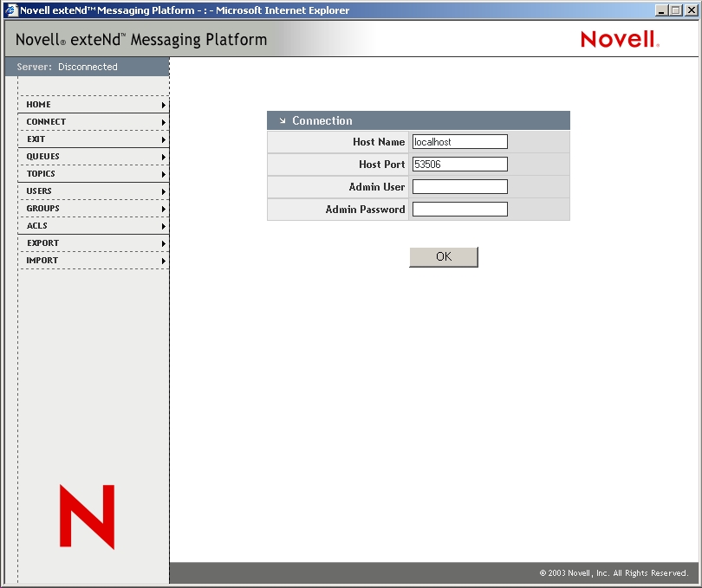Open the USERS section
This screenshot has height=588, width=702.
click(x=93, y=191)
